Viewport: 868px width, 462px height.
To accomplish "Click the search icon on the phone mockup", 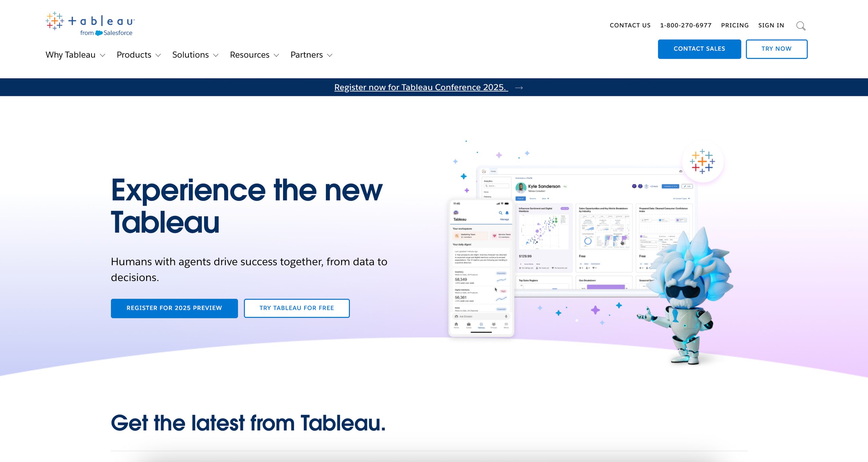I will click(x=501, y=213).
